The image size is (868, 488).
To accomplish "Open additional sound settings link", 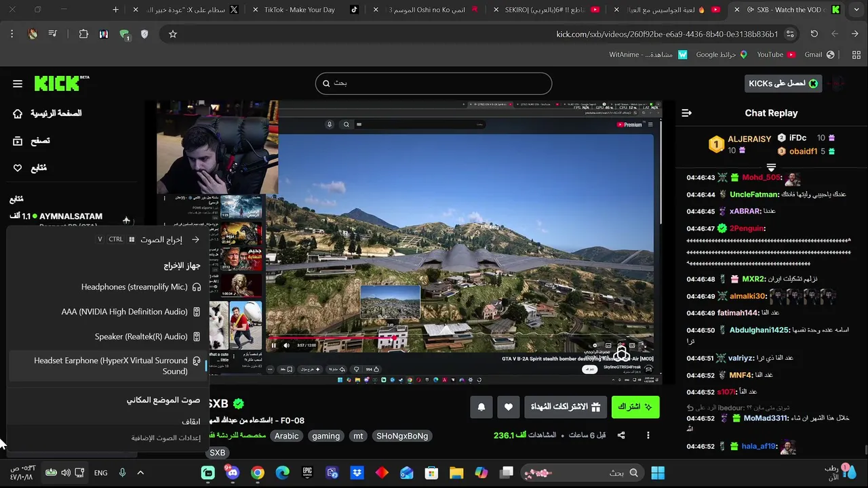I will pyautogui.click(x=166, y=438).
